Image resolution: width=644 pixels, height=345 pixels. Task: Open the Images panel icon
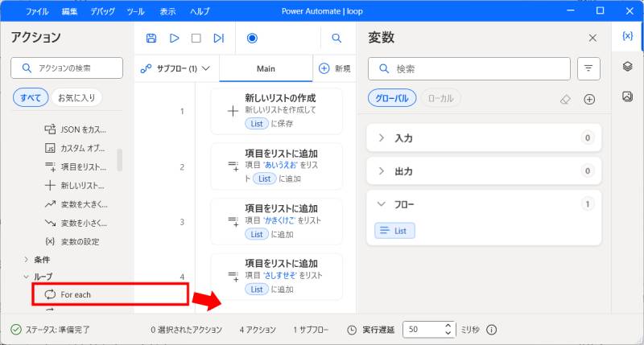coord(627,97)
